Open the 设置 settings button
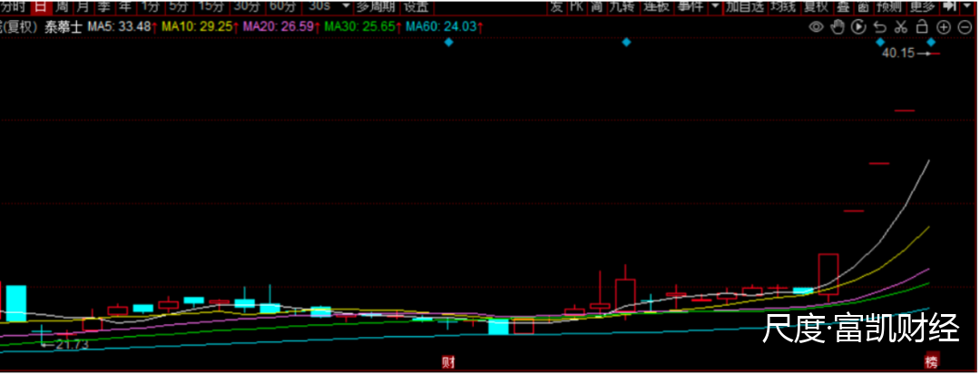The width and height of the screenshot is (980, 374). pos(416,6)
